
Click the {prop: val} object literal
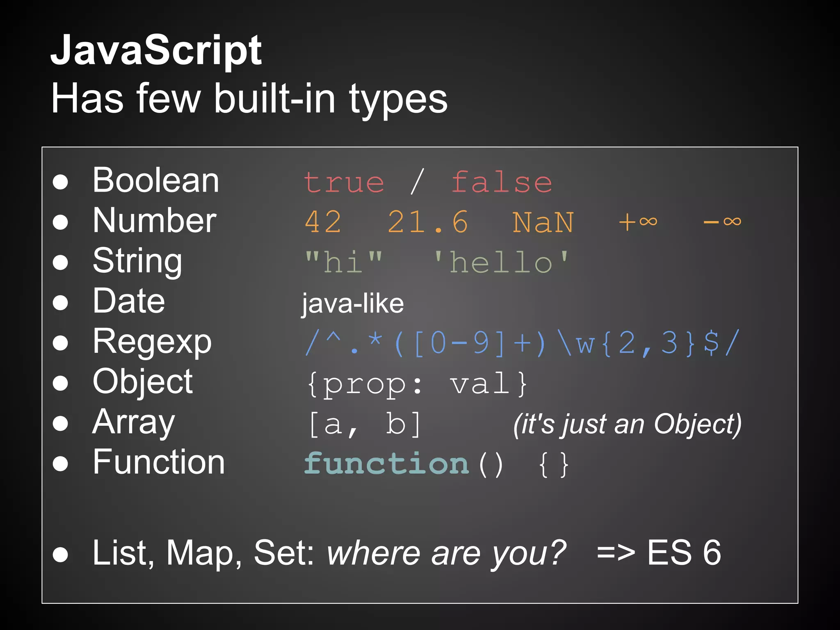(417, 384)
